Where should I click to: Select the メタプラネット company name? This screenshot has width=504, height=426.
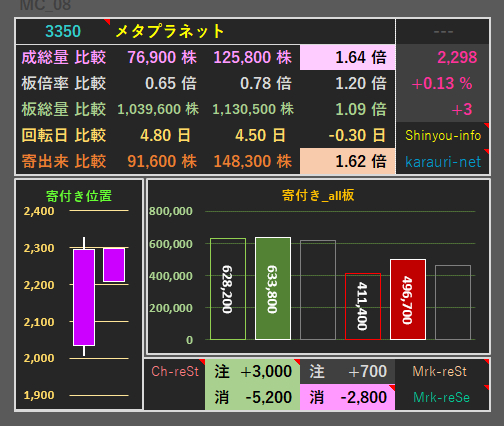[x=169, y=31]
